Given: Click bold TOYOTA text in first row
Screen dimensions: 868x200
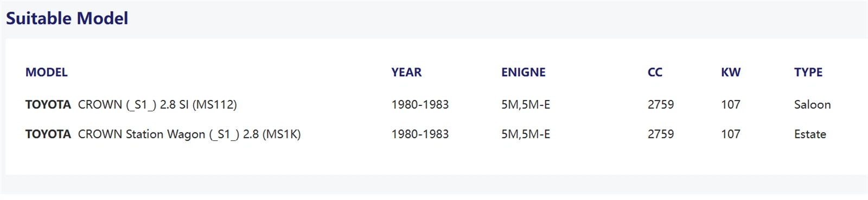Looking at the screenshot, I should 48,104.
